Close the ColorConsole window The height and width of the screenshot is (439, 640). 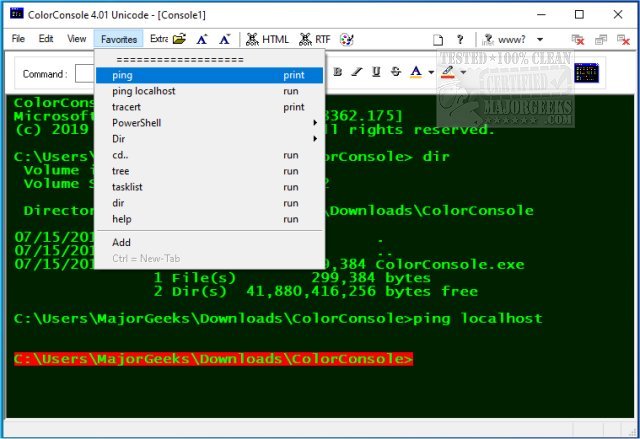[x=618, y=15]
